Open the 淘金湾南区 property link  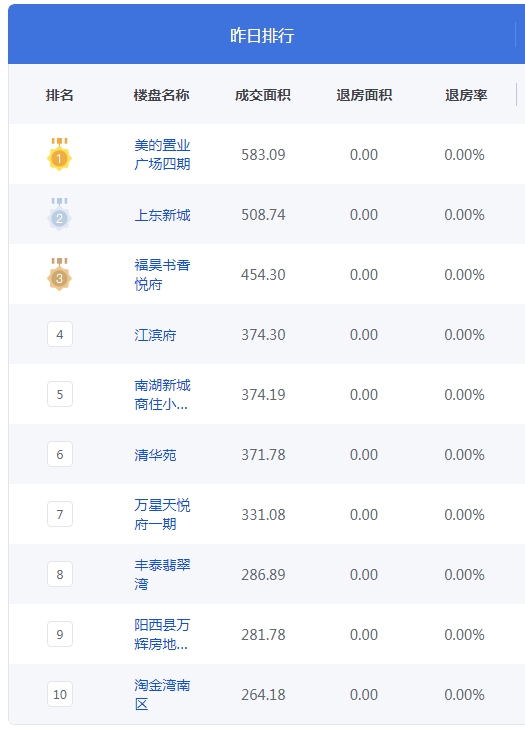(x=162, y=694)
